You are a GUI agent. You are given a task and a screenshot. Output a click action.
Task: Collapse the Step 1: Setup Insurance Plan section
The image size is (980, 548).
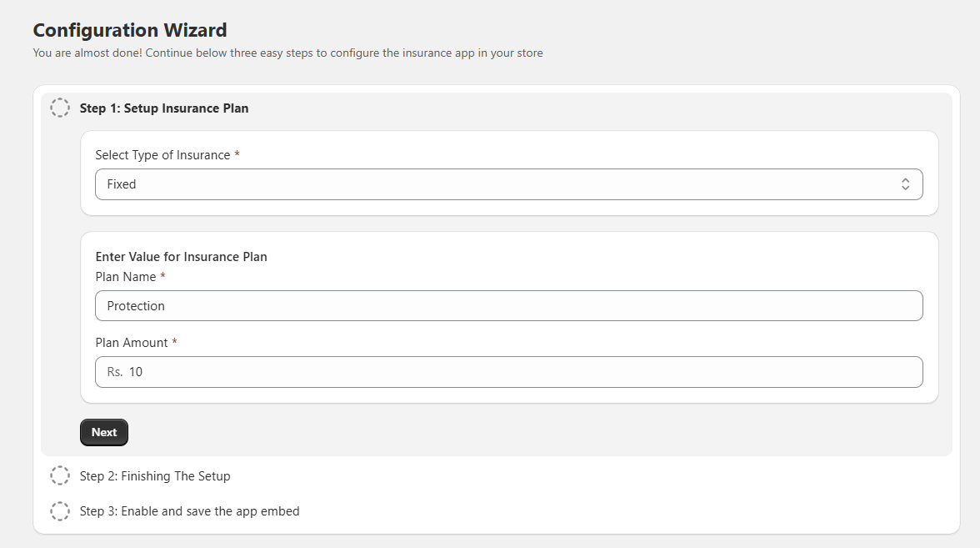[164, 108]
